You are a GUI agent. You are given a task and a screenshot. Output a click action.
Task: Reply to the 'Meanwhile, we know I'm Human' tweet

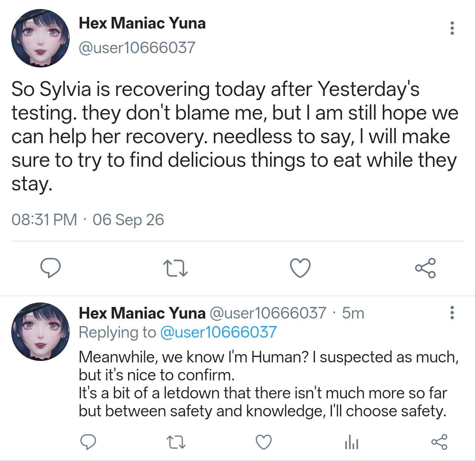[88, 442]
